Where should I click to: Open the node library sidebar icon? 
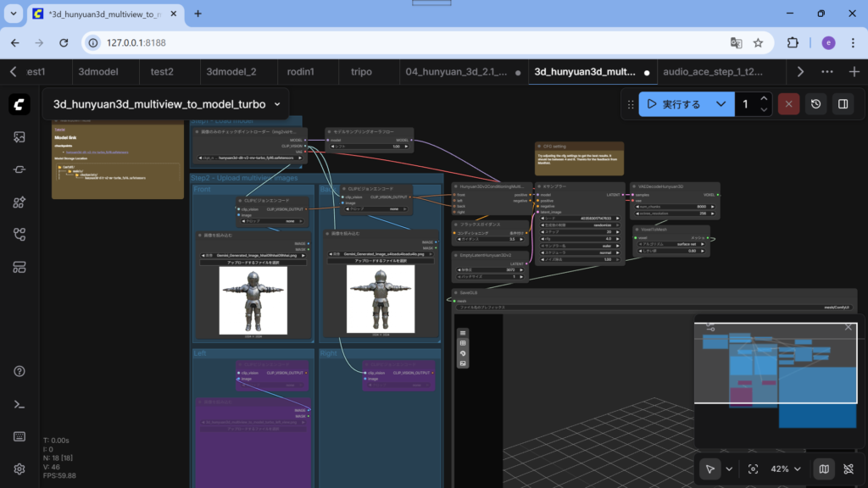[19, 169]
